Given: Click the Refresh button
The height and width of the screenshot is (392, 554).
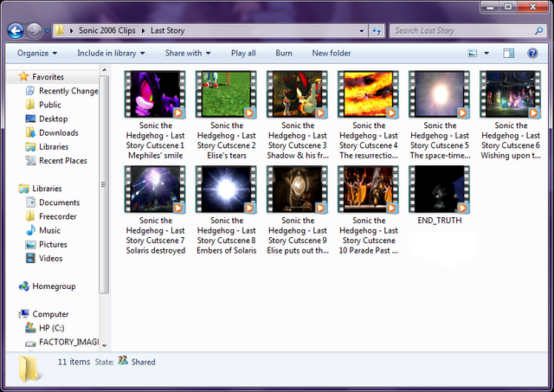Looking at the screenshot, I should click(x=377, y=31).
